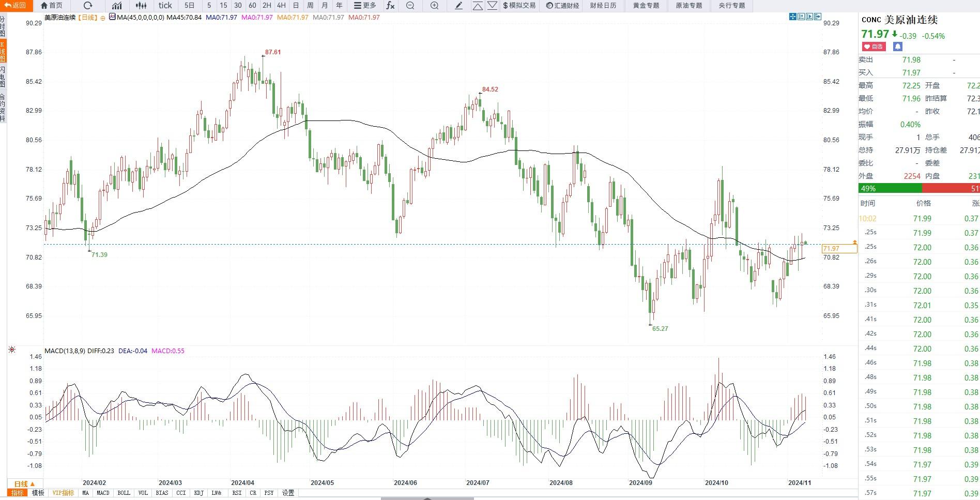
Task: Select the KDJ indicator tab
Action: (x=199, y=493)
